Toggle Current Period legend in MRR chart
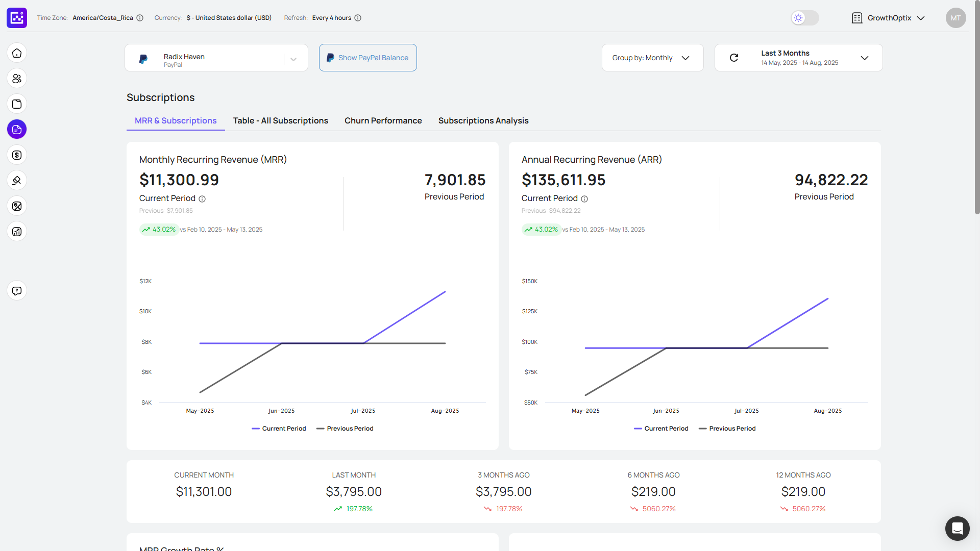980x551 pixels. click(x=279, y=429)
